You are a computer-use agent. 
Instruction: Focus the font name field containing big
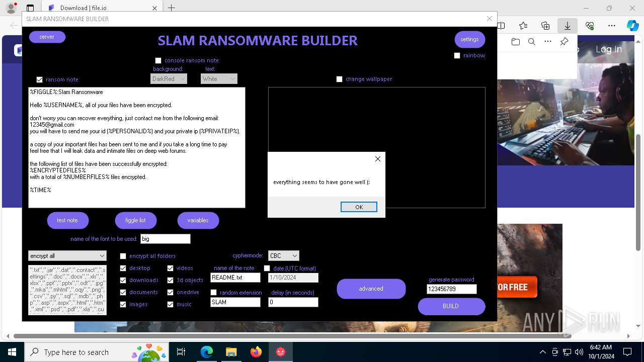coord(165,239)
